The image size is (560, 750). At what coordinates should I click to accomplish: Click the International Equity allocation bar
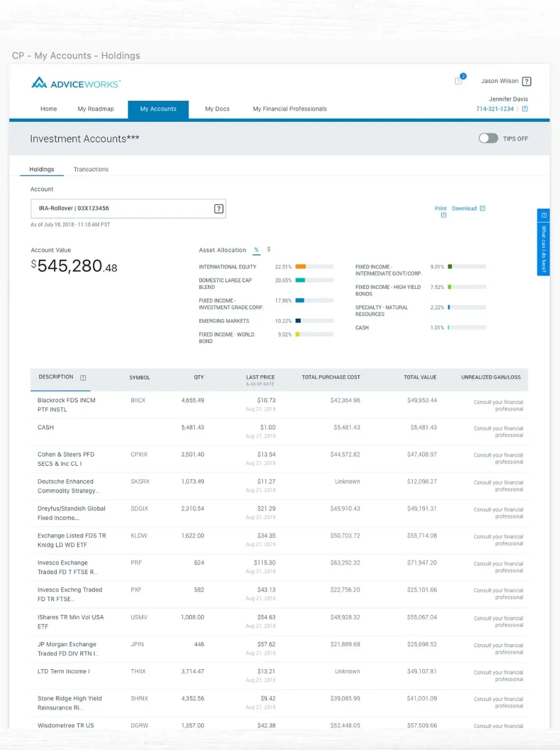(314, 267)
